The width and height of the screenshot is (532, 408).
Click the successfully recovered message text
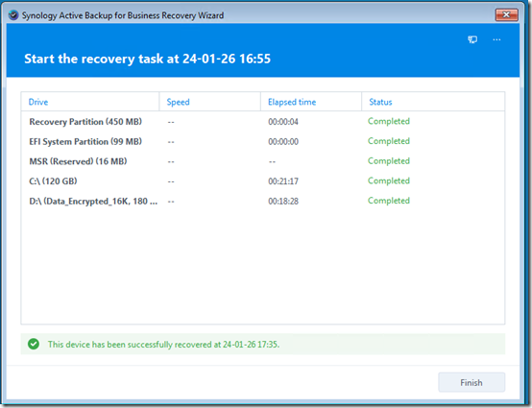(x=163, y=345)
